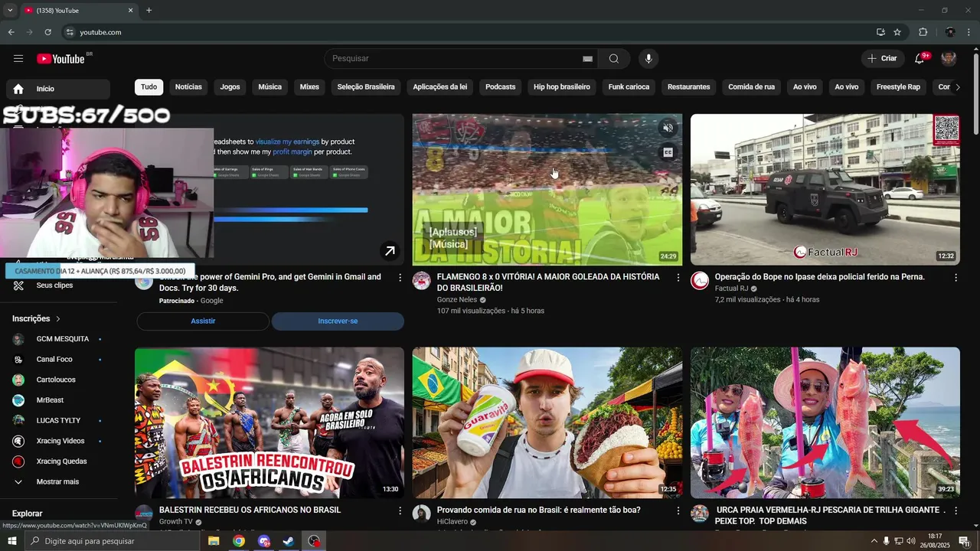
Task: Close the YouTube tab
Action: tap(130, 11)
